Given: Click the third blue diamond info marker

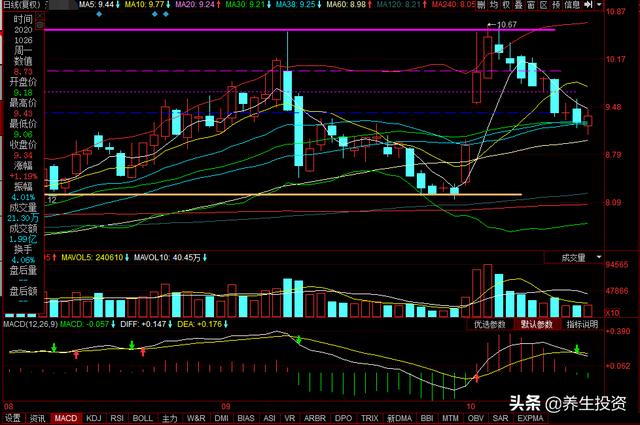Looking at the screenshot, I should [166, 14].
